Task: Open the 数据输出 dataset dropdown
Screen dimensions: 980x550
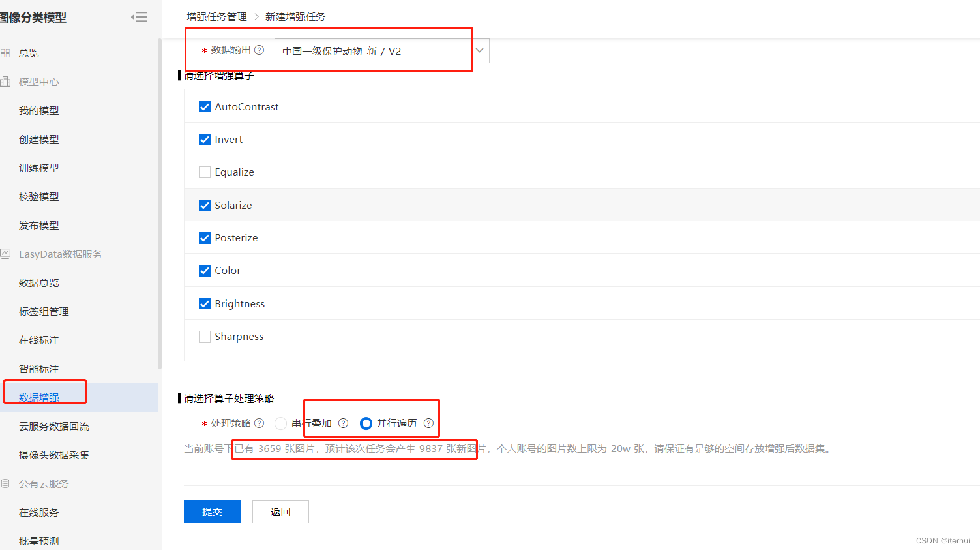Action: tap(381, 51)
